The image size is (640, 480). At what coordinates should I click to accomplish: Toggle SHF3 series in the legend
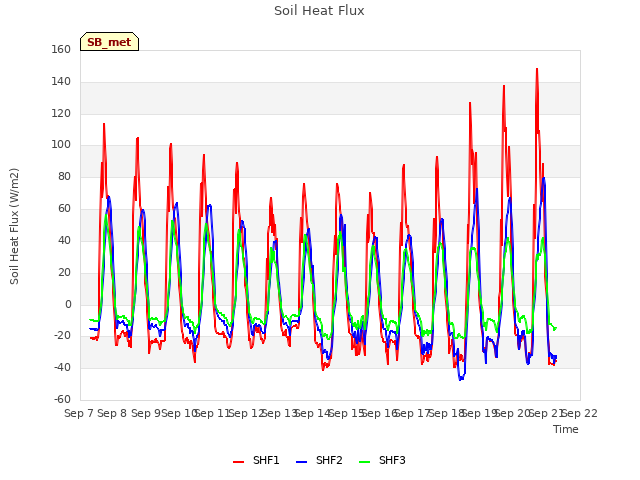pos(382,460)
